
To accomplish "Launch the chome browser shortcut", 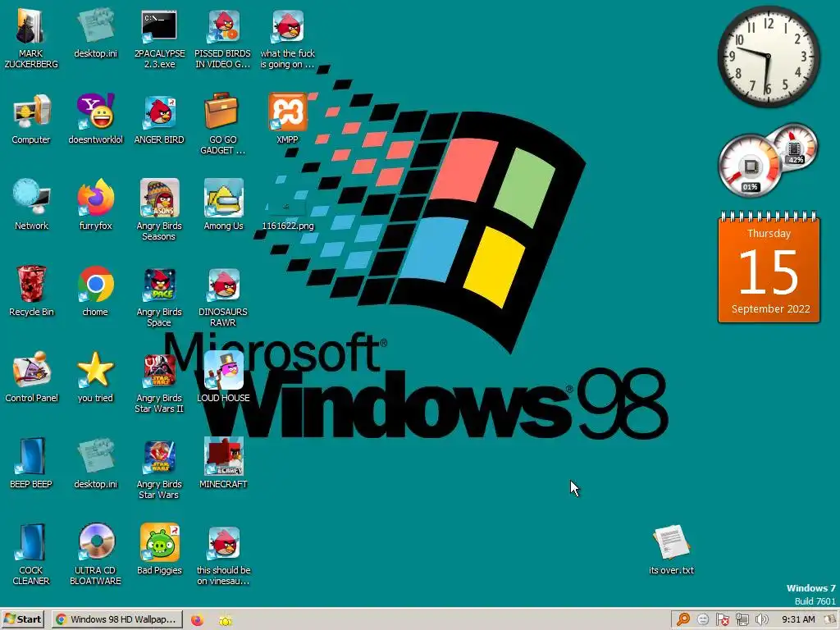I will 95,284.
